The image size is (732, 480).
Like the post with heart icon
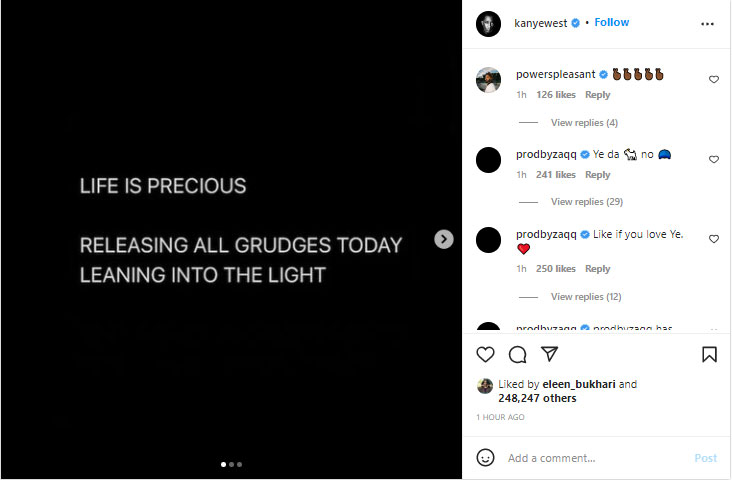pos(486,354)
